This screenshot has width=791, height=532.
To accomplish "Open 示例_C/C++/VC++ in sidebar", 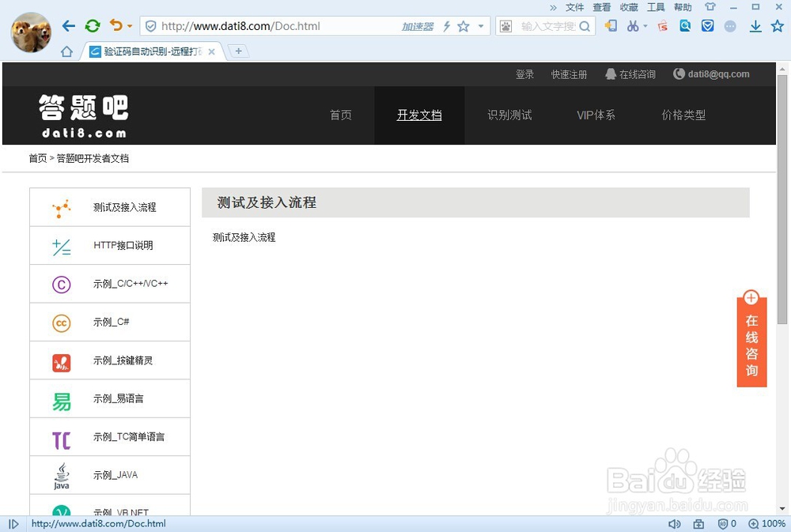I will tap(110, 284).
